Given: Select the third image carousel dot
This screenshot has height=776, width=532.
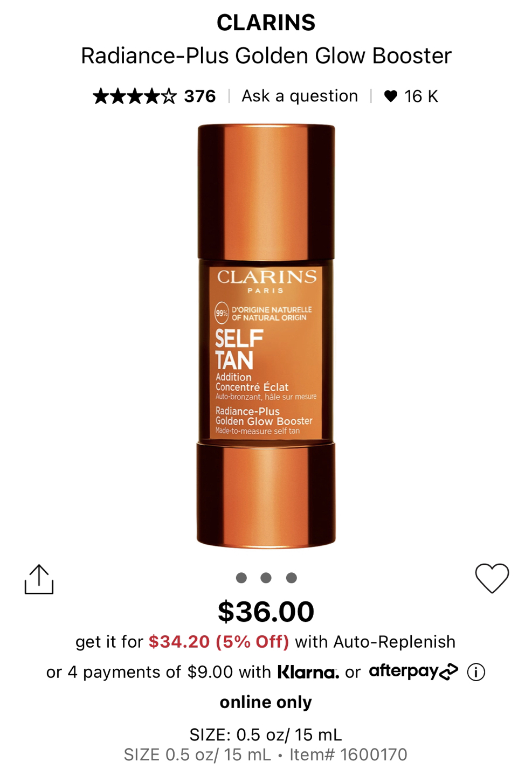Looking at the screenshot, I should [292, 578].
